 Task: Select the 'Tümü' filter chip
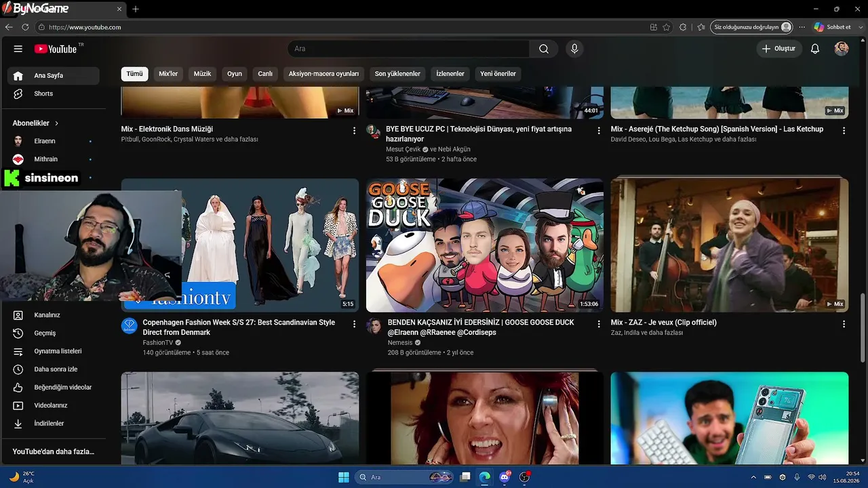(x=135, y=74)
